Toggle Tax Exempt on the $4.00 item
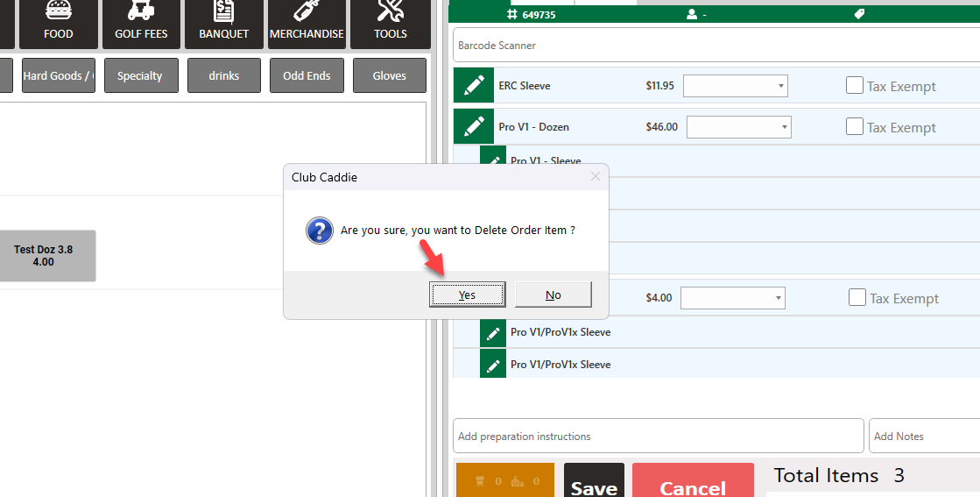The image size is (980, 497). point(857,297)
